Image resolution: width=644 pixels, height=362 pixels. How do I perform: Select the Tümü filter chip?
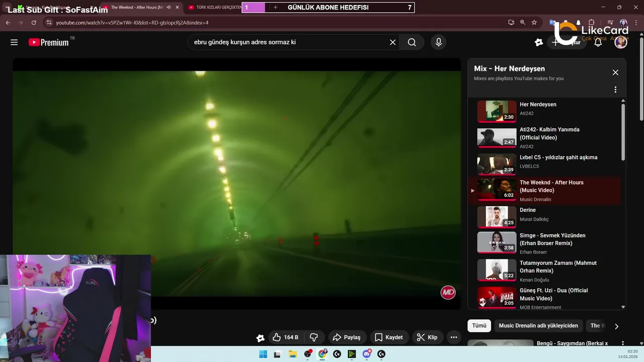pos(479,325)
